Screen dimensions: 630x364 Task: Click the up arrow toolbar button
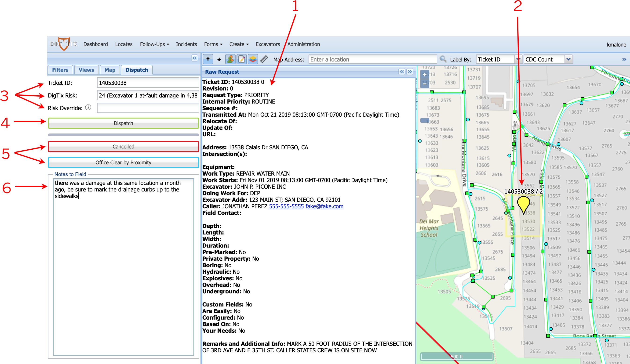tap(208, 59)
